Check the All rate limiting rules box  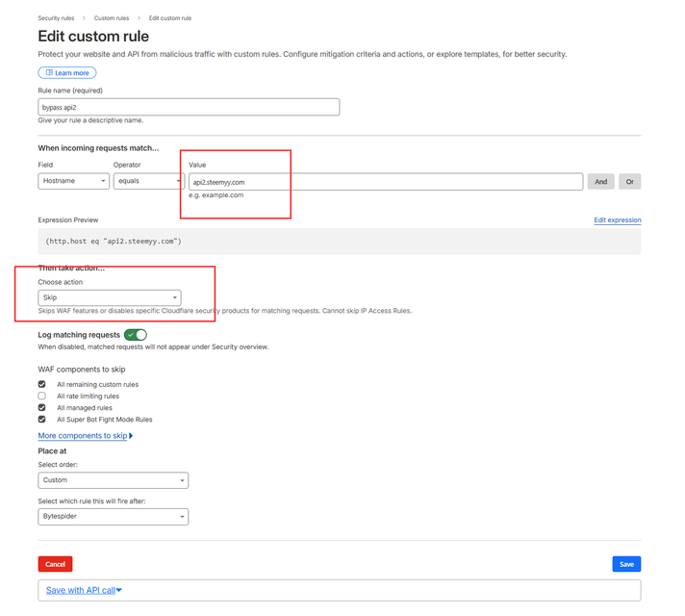tap(42, 396)
